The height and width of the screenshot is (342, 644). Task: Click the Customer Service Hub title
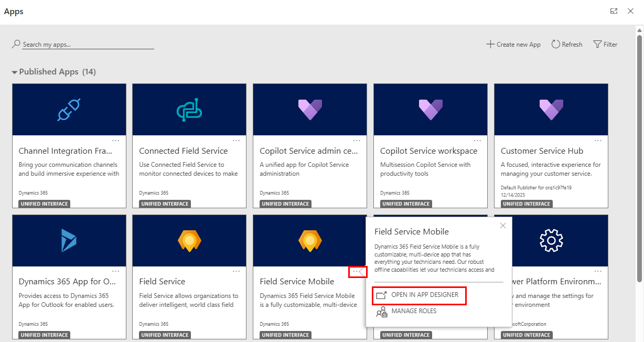coord(542,151)
